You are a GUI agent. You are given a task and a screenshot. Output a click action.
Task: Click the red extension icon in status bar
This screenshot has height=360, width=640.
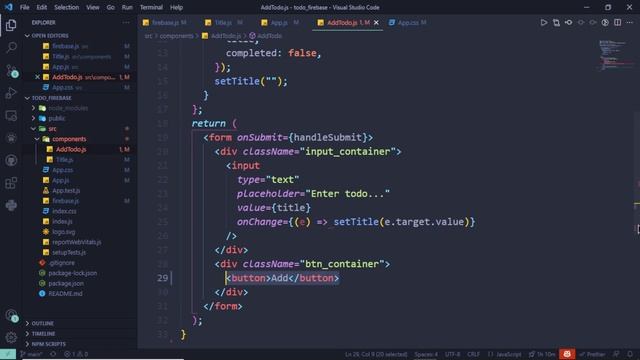(x=567, y=354)
